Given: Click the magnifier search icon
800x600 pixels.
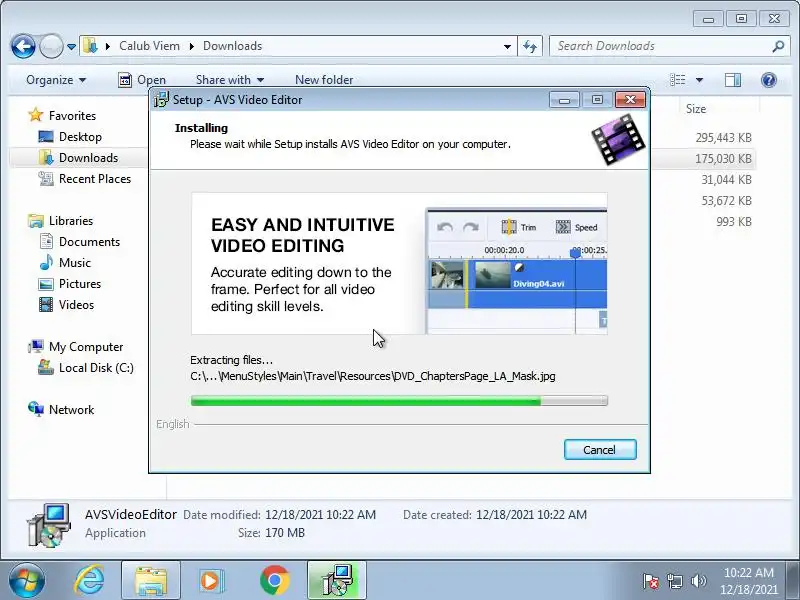Looking at the screenshot, I should point(778,46).
